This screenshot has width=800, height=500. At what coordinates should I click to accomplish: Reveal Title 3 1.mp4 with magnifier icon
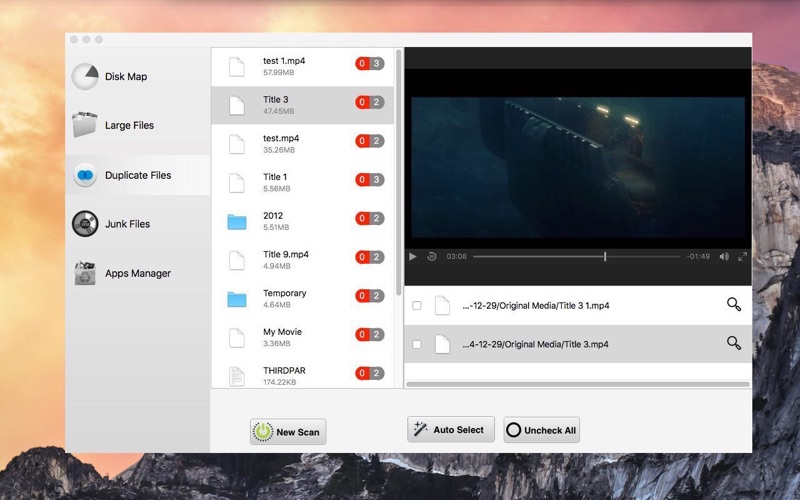pyautogui.click(x=734, y=305)
